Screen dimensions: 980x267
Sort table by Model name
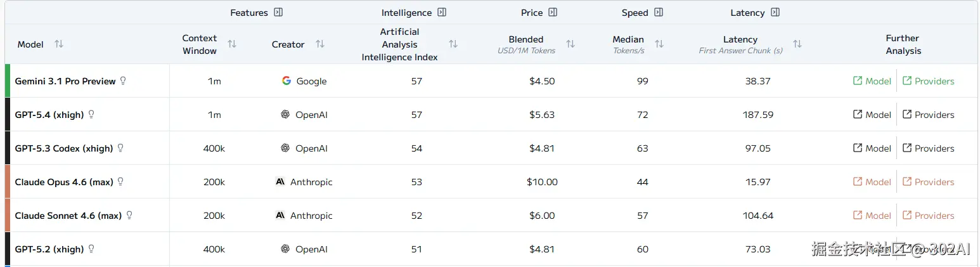(x=59, y=44)
